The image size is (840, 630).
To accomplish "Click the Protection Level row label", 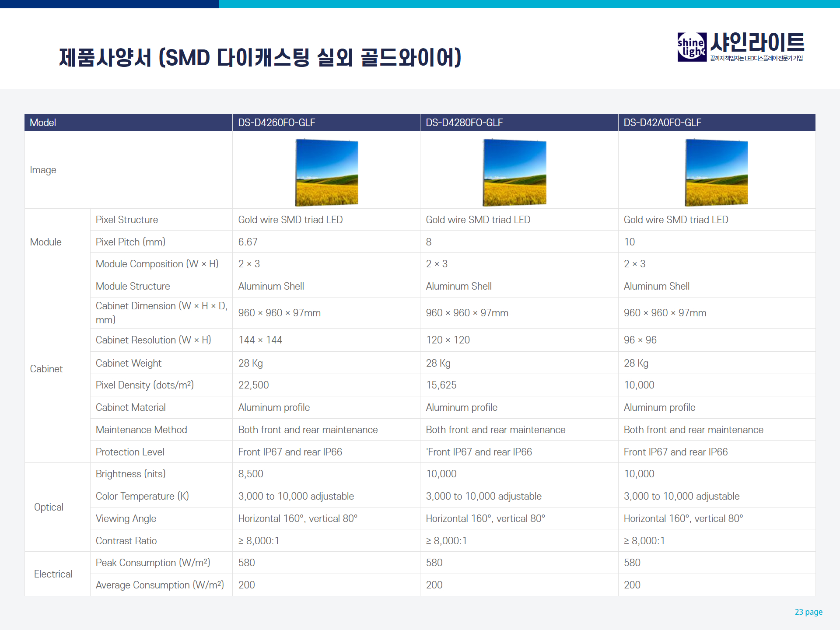I will (130, 452).
